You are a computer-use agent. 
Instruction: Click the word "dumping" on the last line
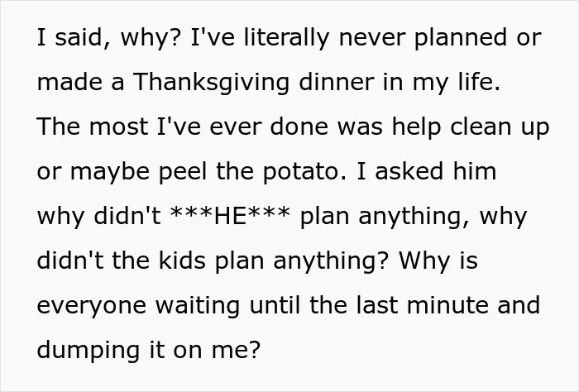pos(89,351)
